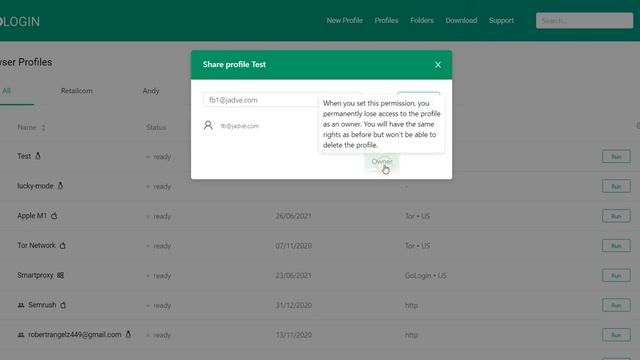Open New Profile from the top navigation

[x=344, y=20]
